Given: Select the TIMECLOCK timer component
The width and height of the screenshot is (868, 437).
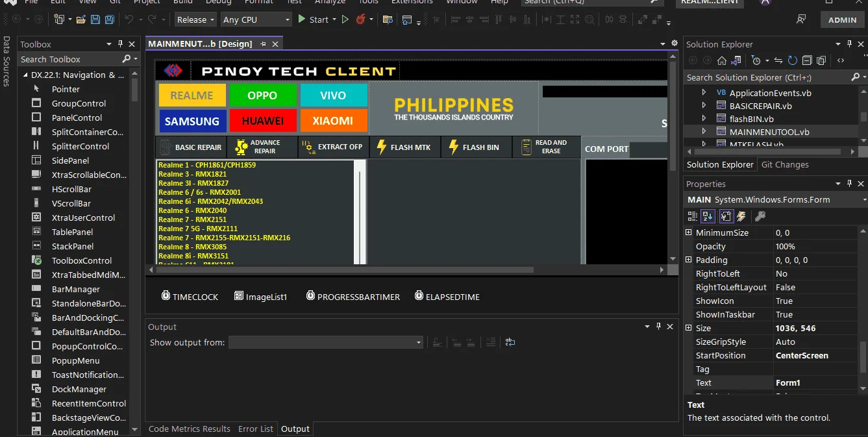Looking at the screenshot, I should (190, 297).
